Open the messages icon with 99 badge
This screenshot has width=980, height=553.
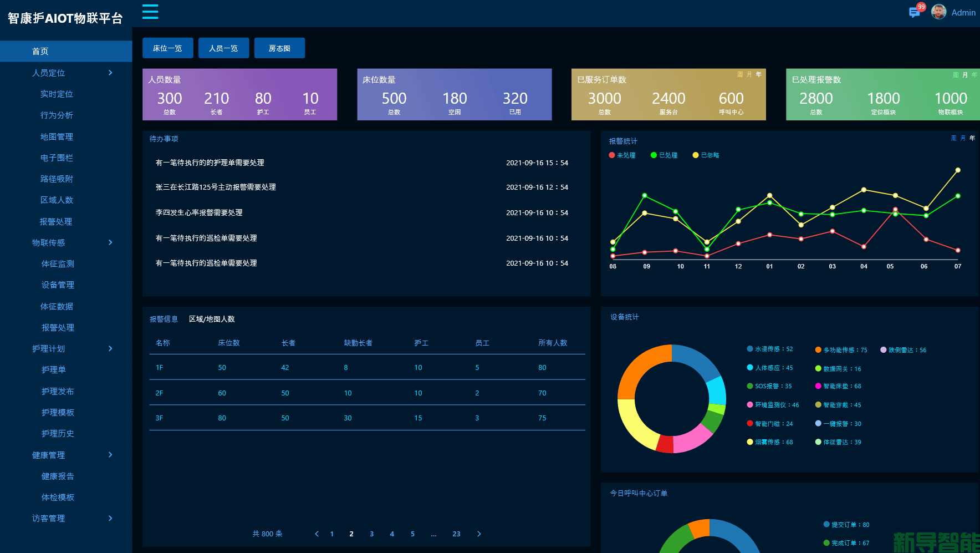[915, 12]
